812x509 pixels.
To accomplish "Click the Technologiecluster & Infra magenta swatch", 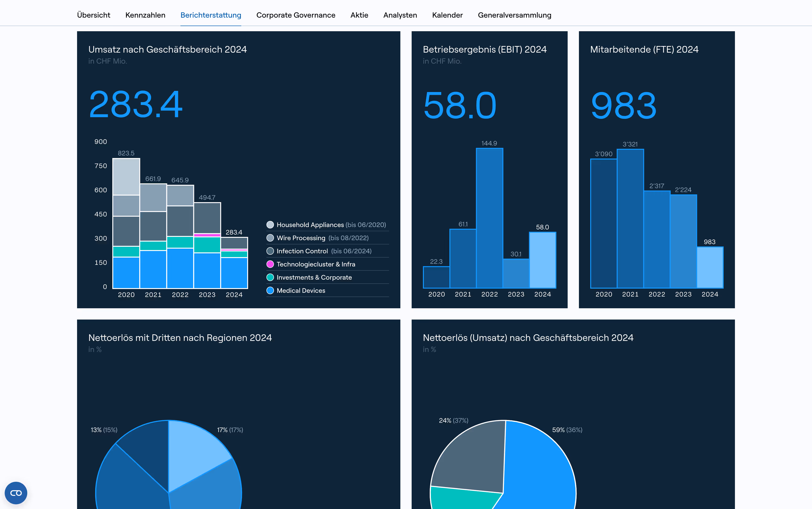I will tap(270, 264).
